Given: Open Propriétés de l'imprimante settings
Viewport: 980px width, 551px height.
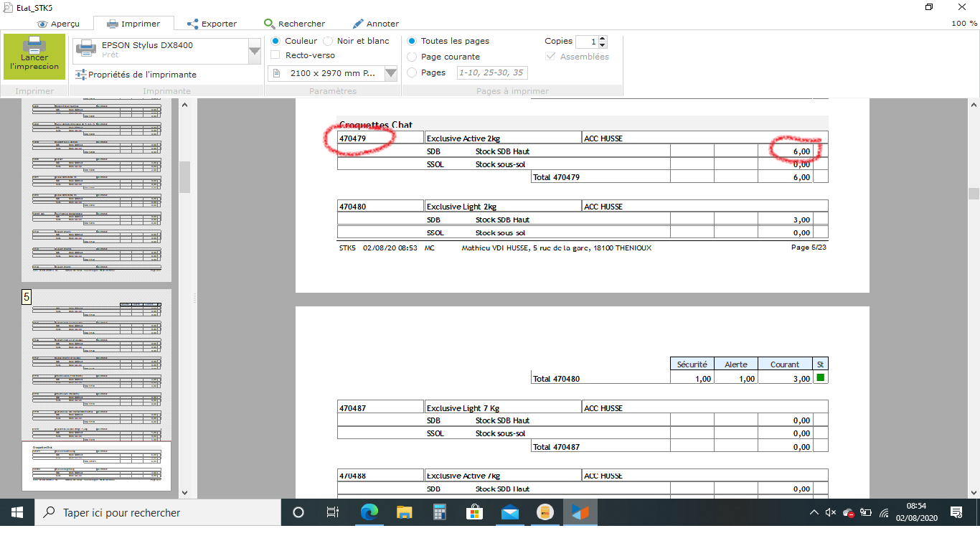Looking at the screenshot, I should click(x=136, y=75).
